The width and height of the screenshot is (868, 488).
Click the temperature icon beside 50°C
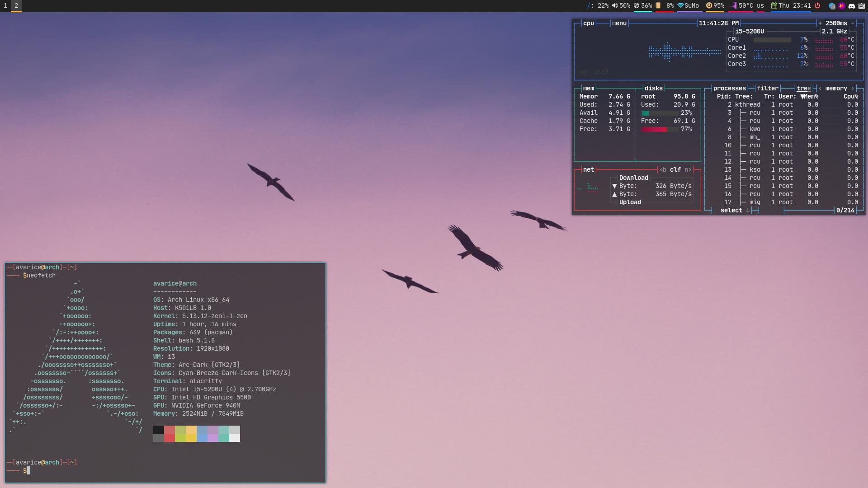click(x=733, y=6)
